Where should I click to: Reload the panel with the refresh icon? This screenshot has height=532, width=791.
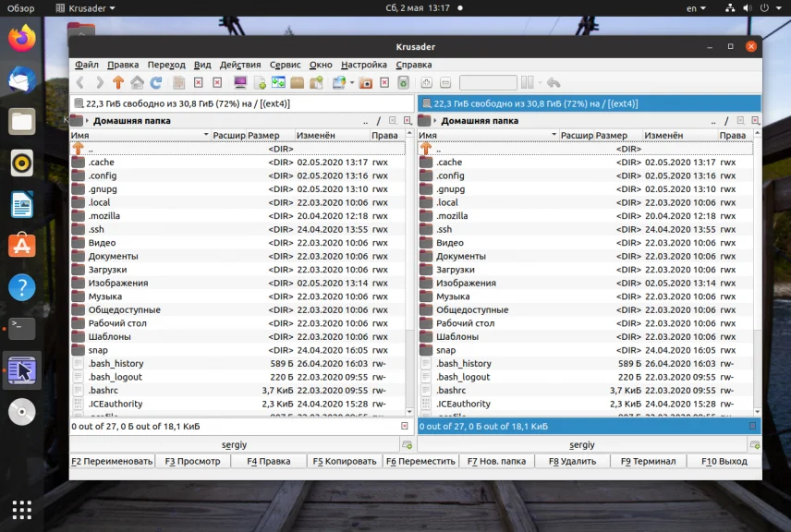pos(156,83)
